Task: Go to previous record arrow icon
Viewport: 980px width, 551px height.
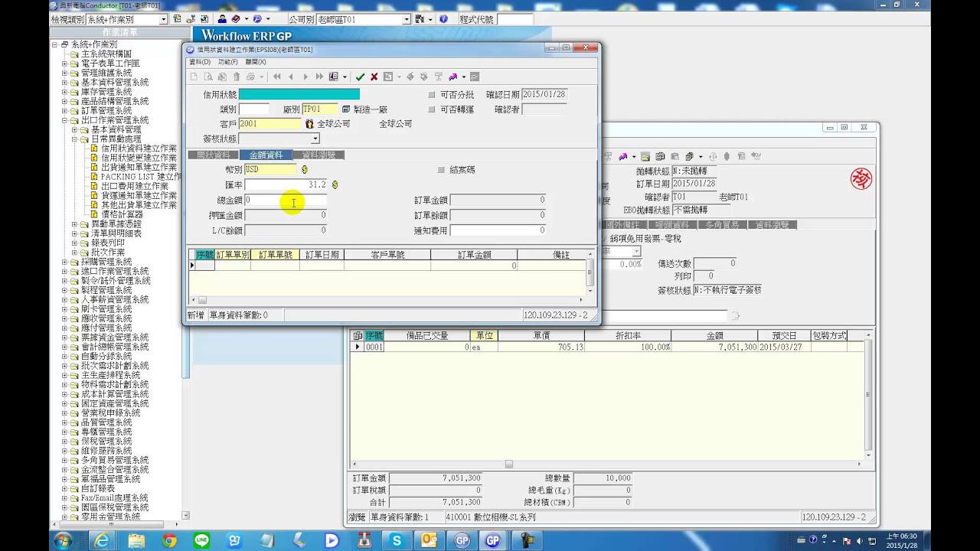Action: pos(291,77)
